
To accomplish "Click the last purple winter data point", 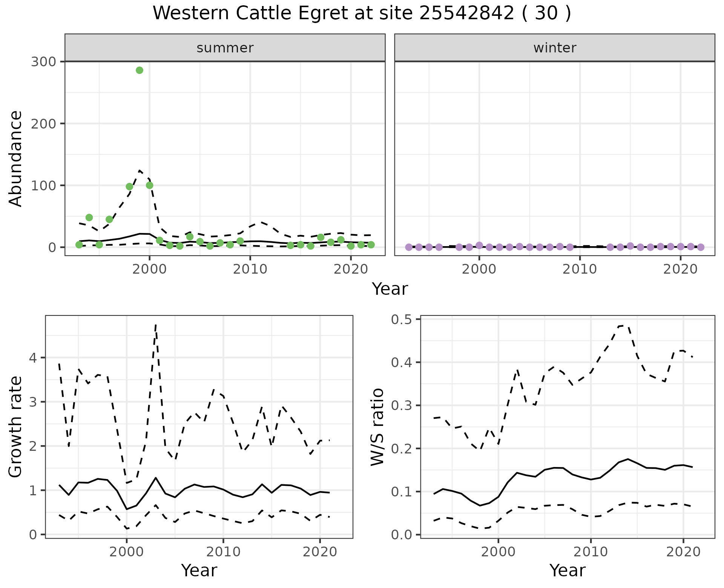I will coord(701,247).
